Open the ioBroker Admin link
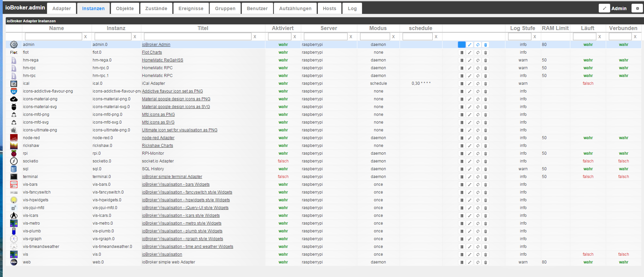Screen dimensions: 644x277 pos(156,45)
